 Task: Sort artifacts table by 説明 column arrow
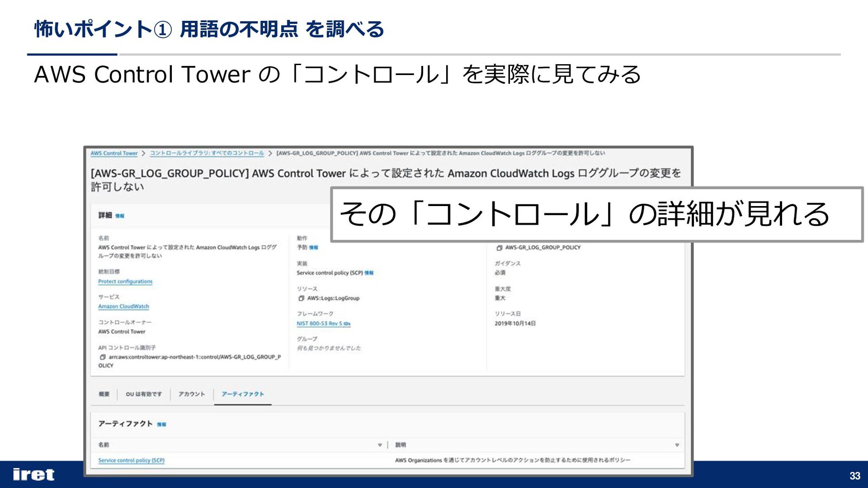coord(677,445)
